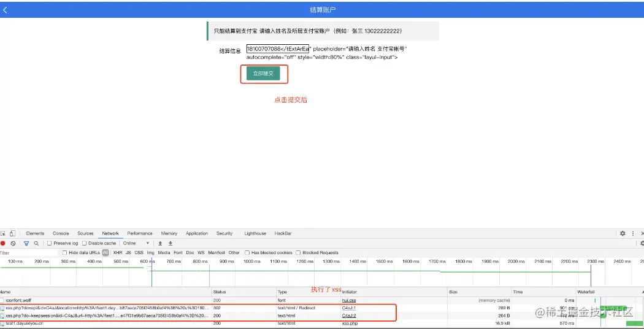
Task: Open the xss.php initiator link
Action: point(351,323)
